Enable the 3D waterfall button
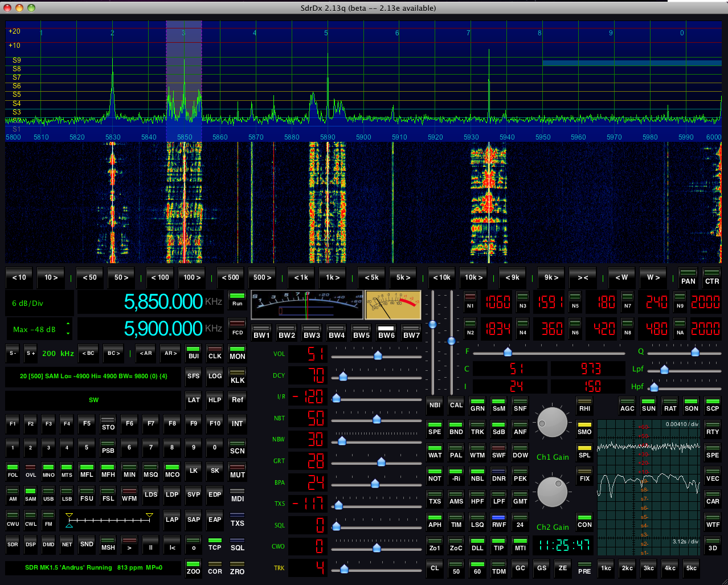The width and height of the screenshot is (728, 585). pos(712,545)
